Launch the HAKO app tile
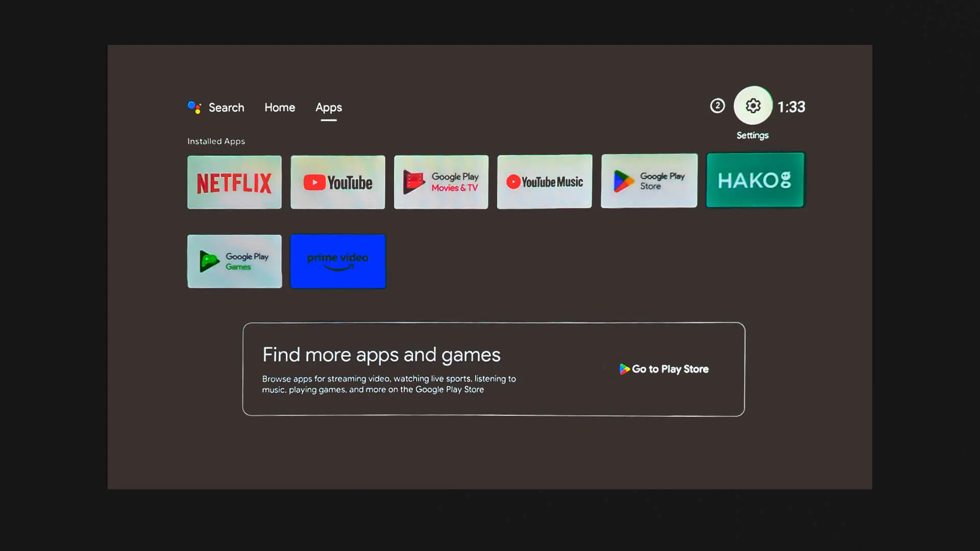 pos(755,180)
